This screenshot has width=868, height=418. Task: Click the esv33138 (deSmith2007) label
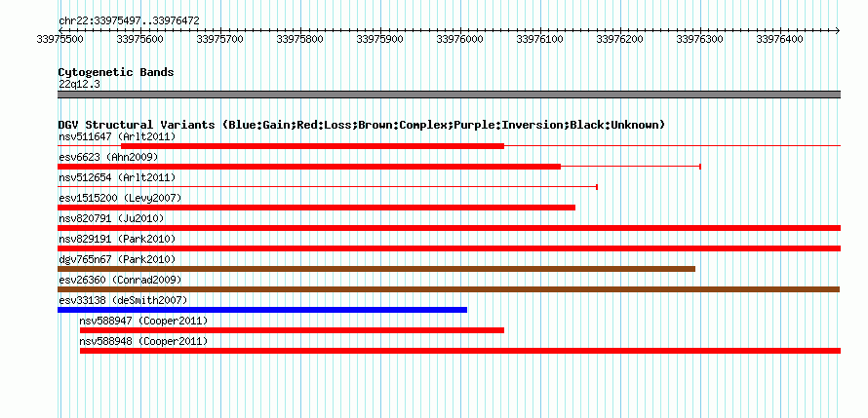point(123,300)
